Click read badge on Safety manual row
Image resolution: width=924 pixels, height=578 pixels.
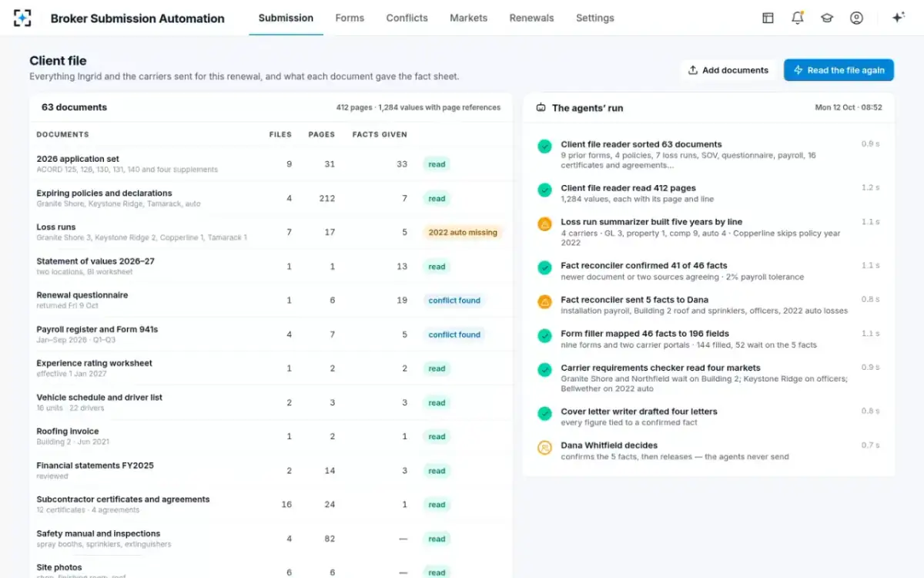tap(437, 539)
